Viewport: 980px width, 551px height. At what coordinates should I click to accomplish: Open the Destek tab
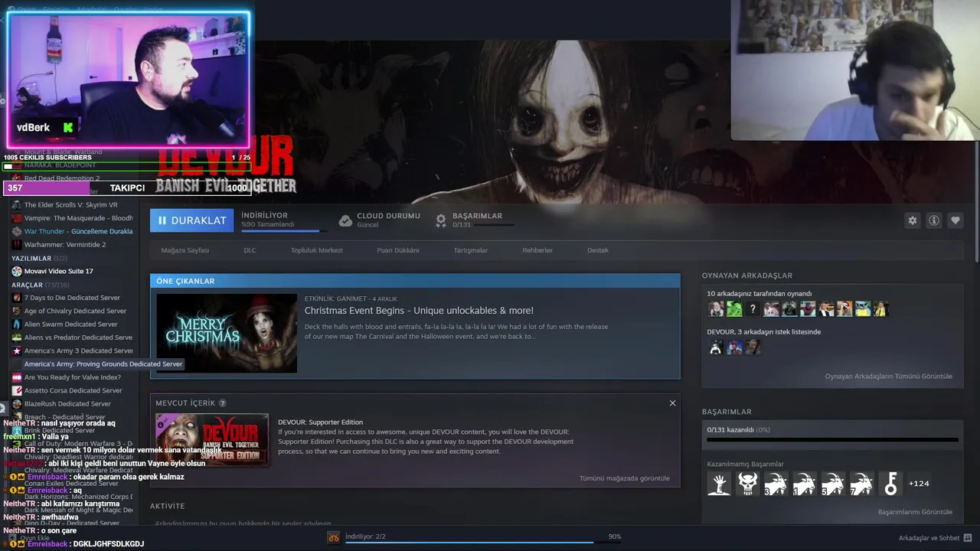(x=598, y=250)
